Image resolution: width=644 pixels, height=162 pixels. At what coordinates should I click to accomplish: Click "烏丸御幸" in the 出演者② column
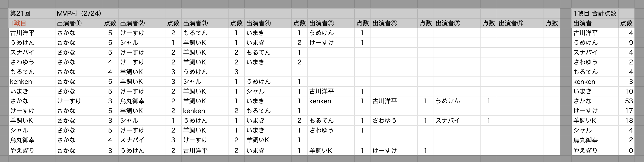coord(132,101)
